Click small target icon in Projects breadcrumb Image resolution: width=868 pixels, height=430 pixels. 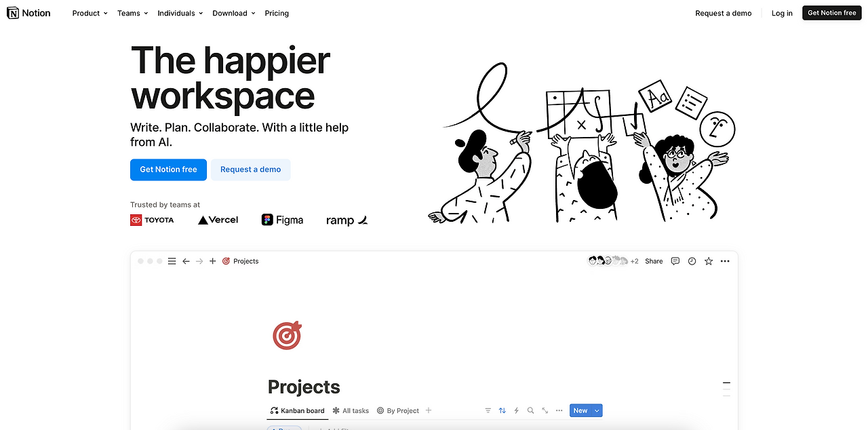(226, 261)
